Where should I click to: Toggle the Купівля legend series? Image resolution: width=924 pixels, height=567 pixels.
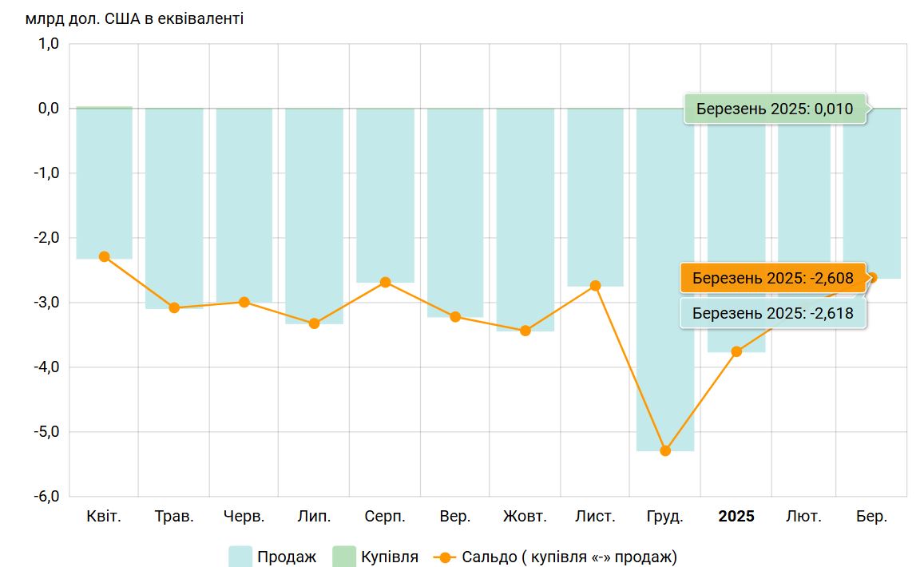[375, 557]
